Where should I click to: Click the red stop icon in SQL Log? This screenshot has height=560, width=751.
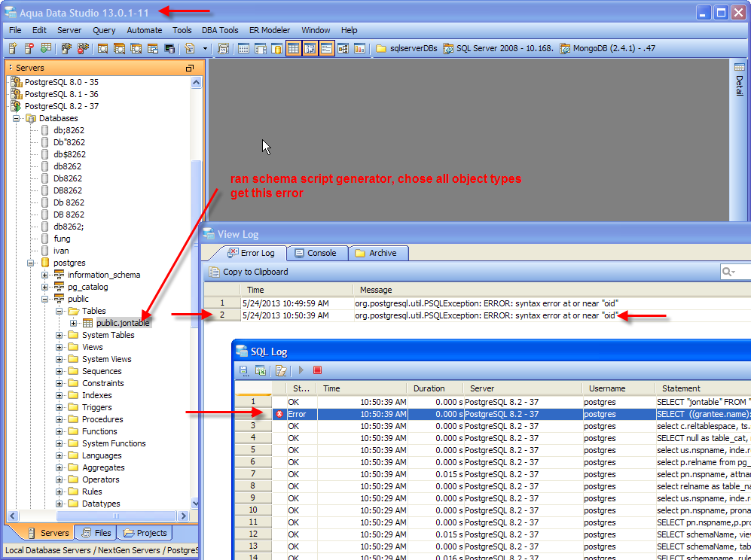click(x=318, y=370)
